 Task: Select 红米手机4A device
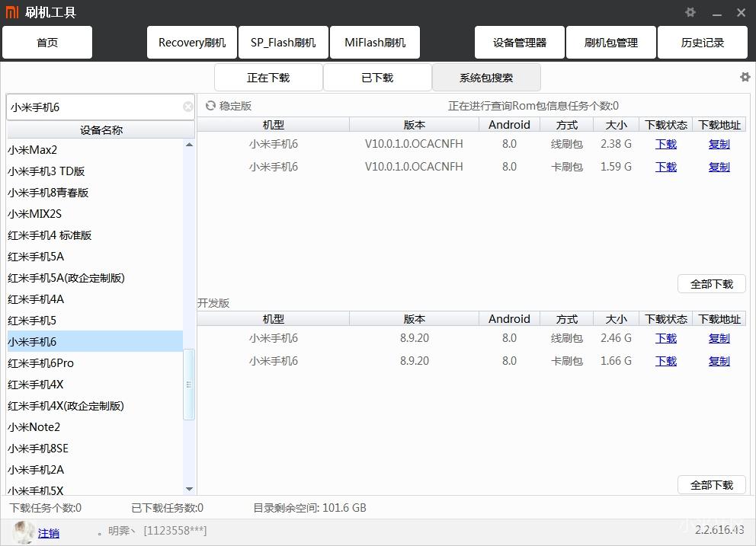[x=94, y=299]
